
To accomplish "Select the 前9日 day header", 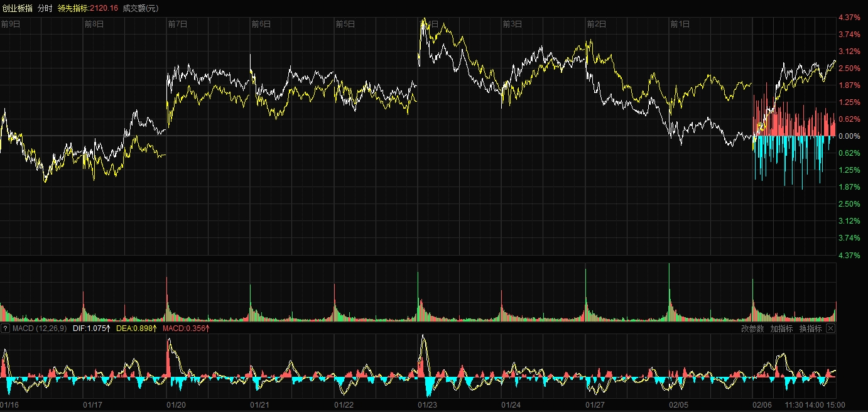I will click(11, 24).
